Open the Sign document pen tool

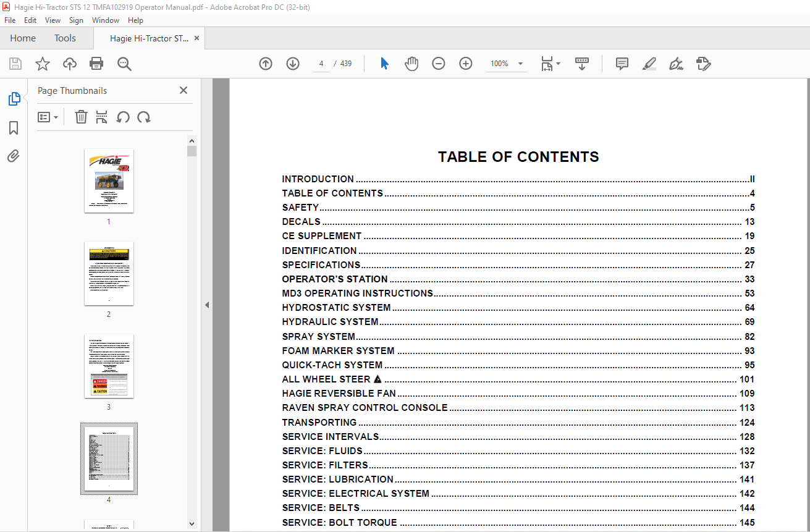click(676, 64)
